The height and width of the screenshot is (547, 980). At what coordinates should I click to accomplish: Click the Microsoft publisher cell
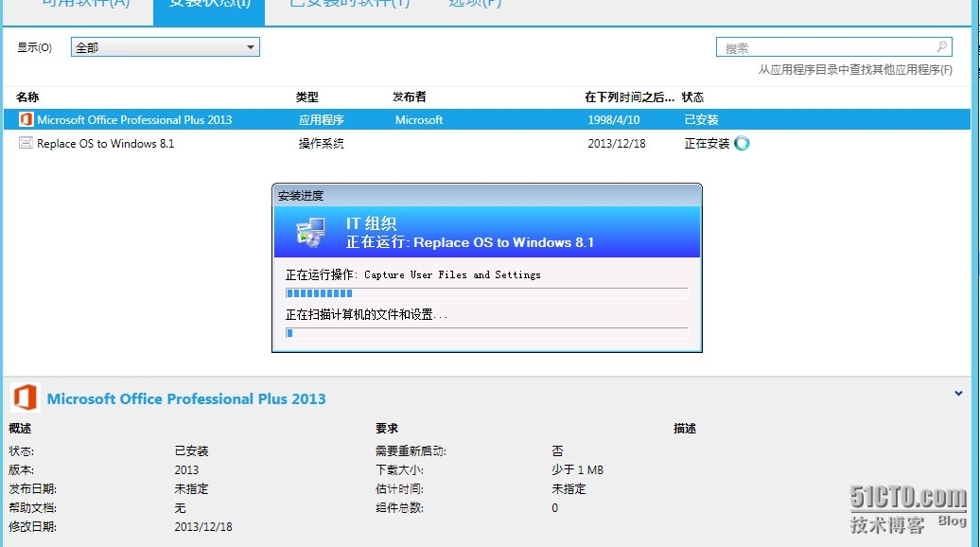[x=419, y=119]
